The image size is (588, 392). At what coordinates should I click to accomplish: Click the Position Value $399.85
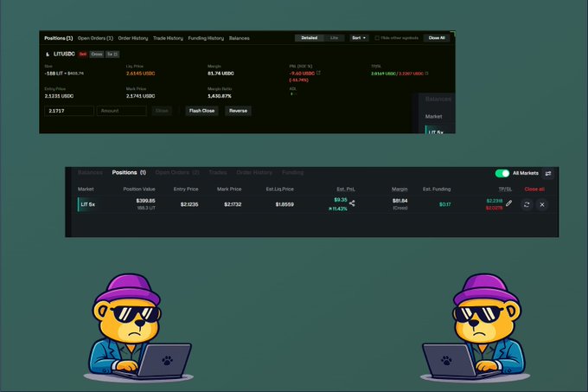[x=145, y=201]
